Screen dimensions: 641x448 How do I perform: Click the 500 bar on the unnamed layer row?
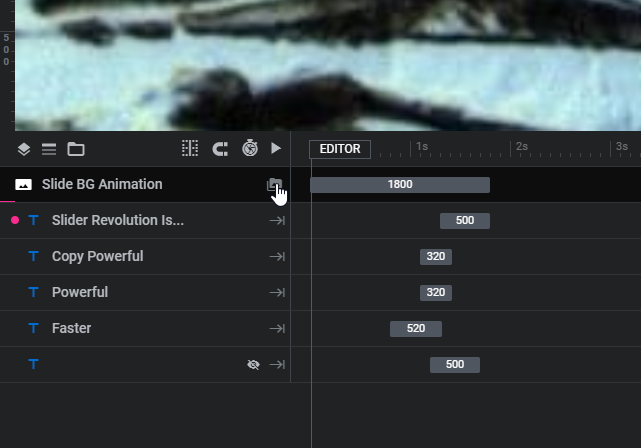(x=455, y=365)
